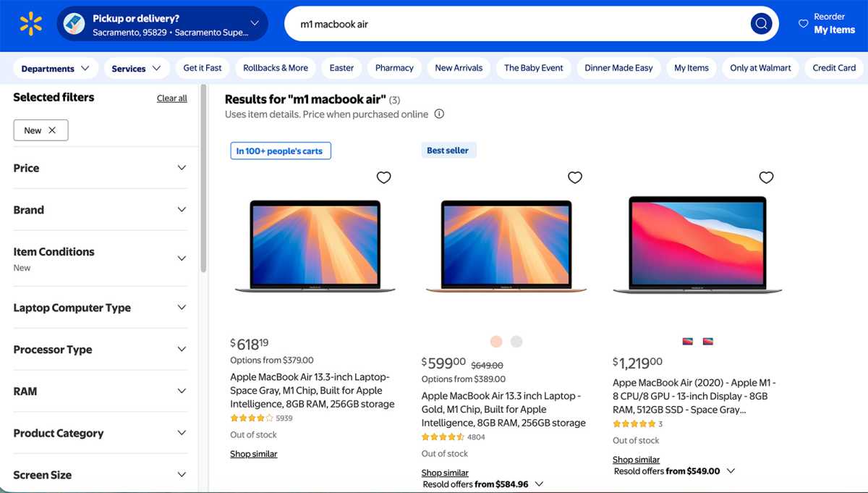Toggle favorite heart on Space Gray MacBook
868x493 pixels.
(x=383, y=177)
